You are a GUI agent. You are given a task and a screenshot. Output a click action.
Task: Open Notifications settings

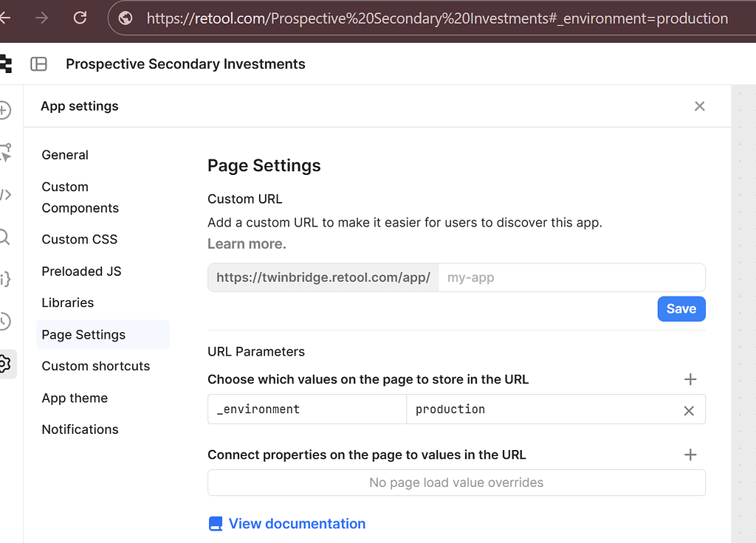tap(80, 429)
